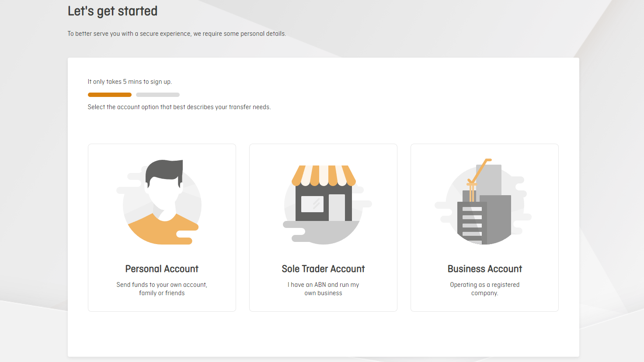Click the gray second progress step bar
644x362 pixels.
point(158,95)
